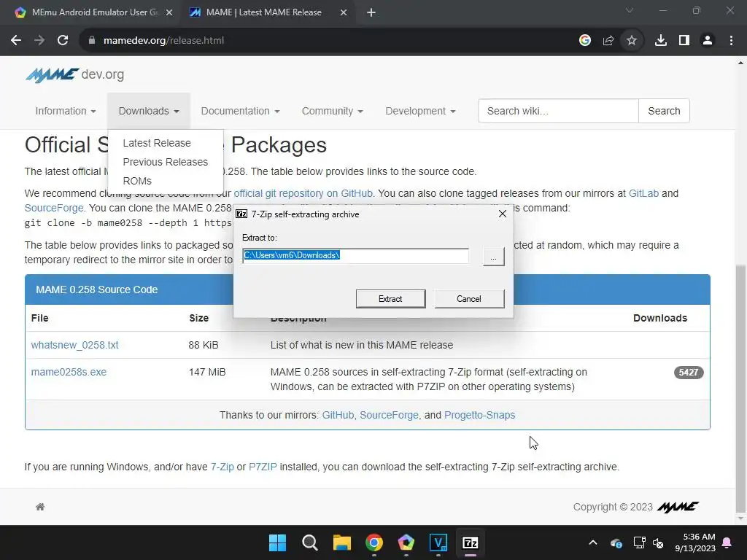Open the SourceForge link in paragraph
The height and width of the screenshot is (560, 747).
tap(54, 208)
